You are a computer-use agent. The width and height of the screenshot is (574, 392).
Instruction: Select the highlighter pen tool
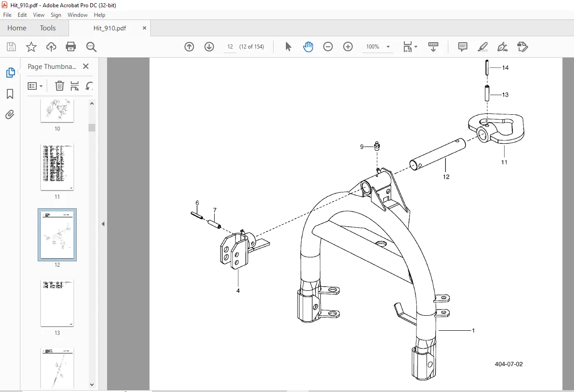click(483, 47)
